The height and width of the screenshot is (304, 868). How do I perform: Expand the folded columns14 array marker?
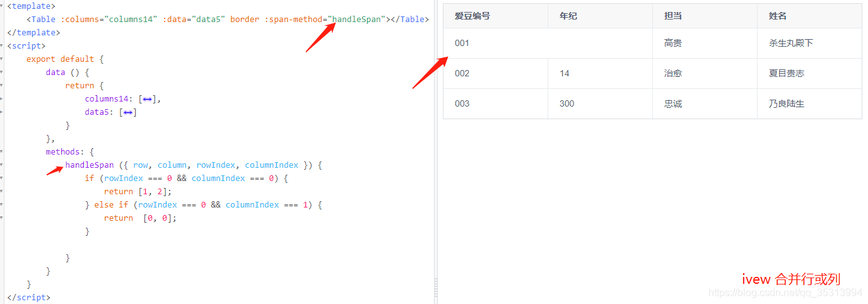point(147,99)
